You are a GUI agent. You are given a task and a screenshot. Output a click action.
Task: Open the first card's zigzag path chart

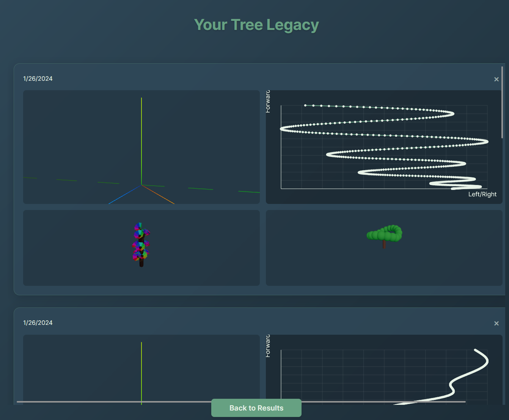click(384, 147)
